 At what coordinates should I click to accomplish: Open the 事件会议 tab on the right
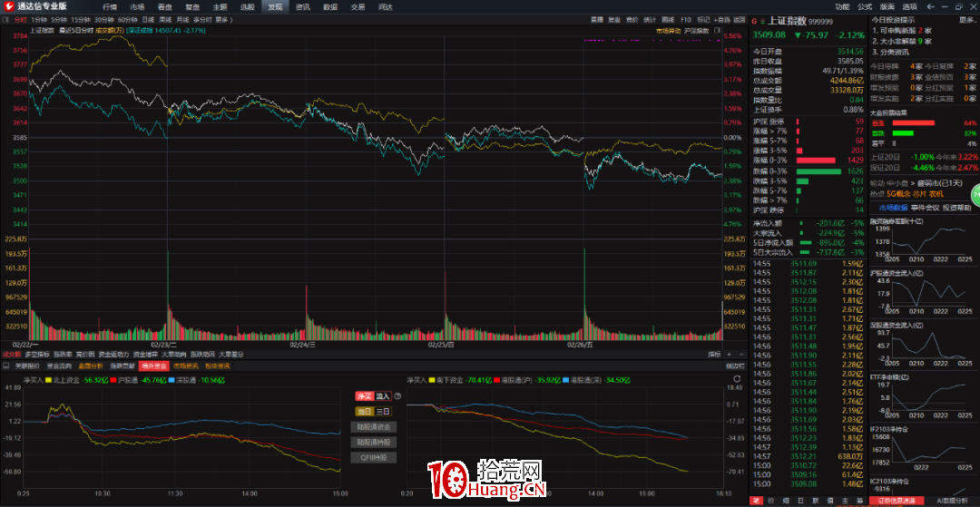[926, 208]
